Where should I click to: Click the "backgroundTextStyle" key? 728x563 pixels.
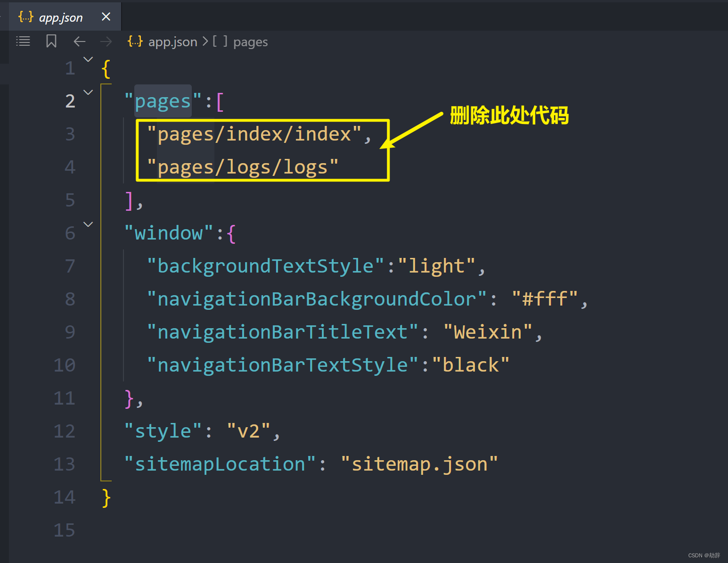266,266
